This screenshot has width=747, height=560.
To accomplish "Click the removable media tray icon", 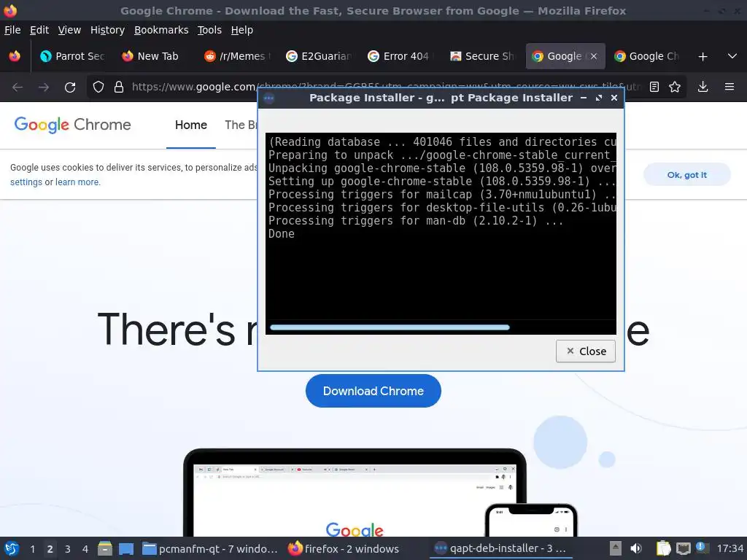I will [616, 548].
